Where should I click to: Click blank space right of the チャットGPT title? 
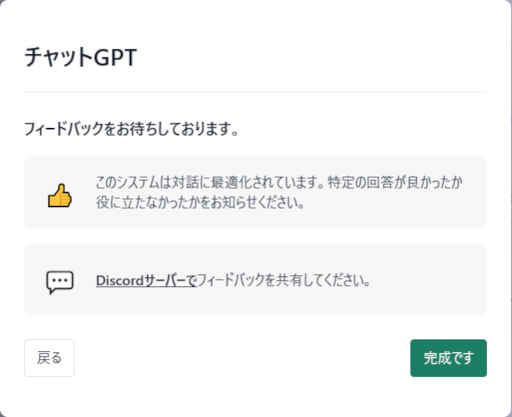tap(310, 57)
